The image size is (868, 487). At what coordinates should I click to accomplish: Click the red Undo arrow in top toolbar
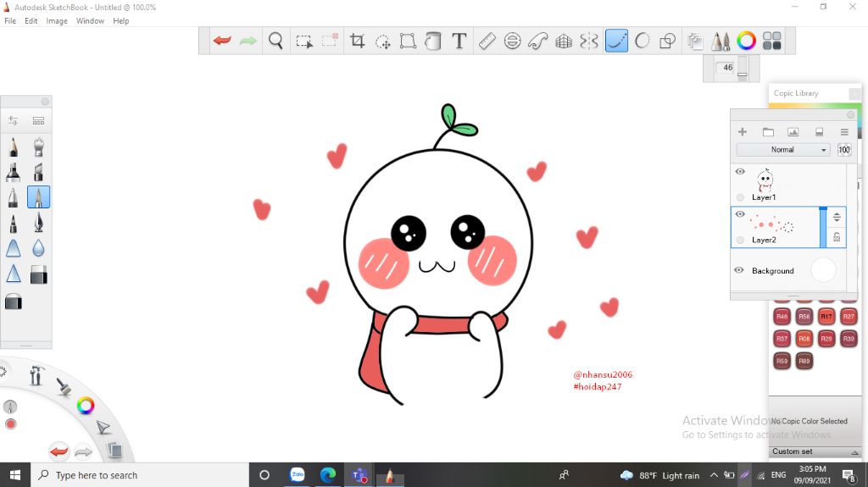pyautogui.click(x=222, y=41)
